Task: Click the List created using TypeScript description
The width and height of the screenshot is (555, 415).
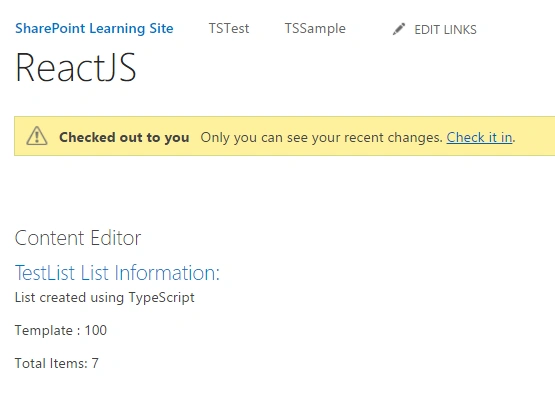Action: point(105,297)
